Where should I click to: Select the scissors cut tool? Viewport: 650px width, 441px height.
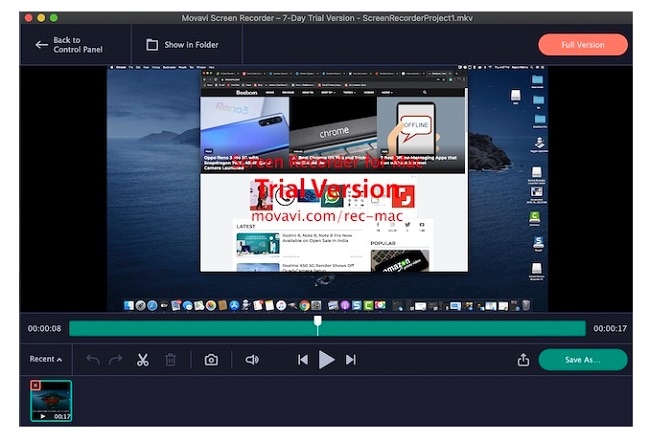coord(143,360)
